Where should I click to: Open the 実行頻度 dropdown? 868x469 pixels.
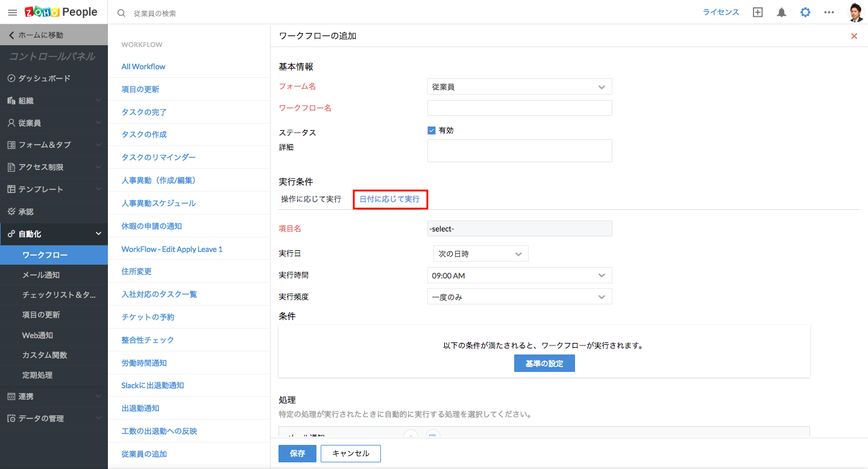click(520, 297)
